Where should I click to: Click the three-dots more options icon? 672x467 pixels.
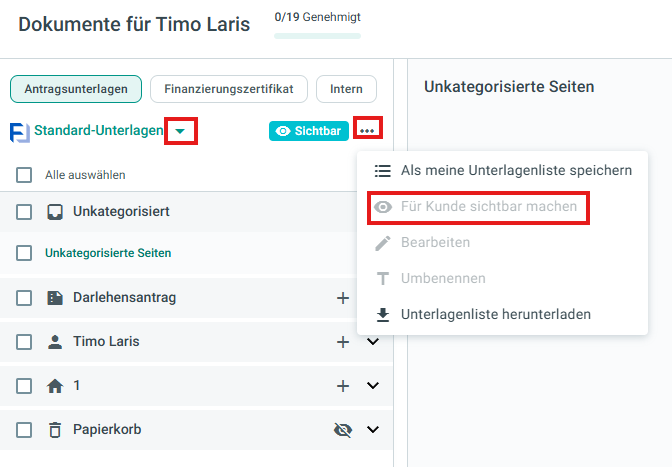tap(367, 131)
